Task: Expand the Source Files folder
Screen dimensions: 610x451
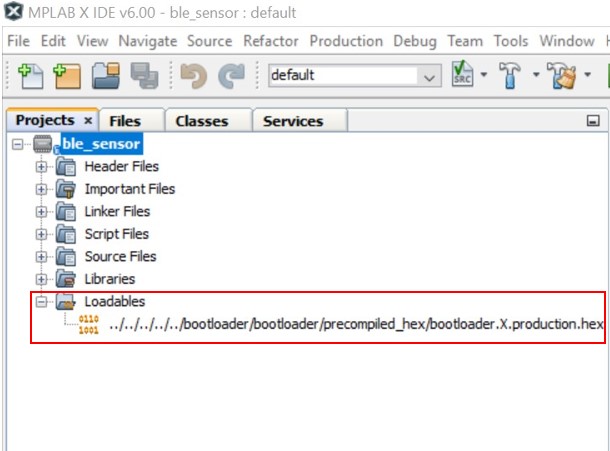Action: 42,257
